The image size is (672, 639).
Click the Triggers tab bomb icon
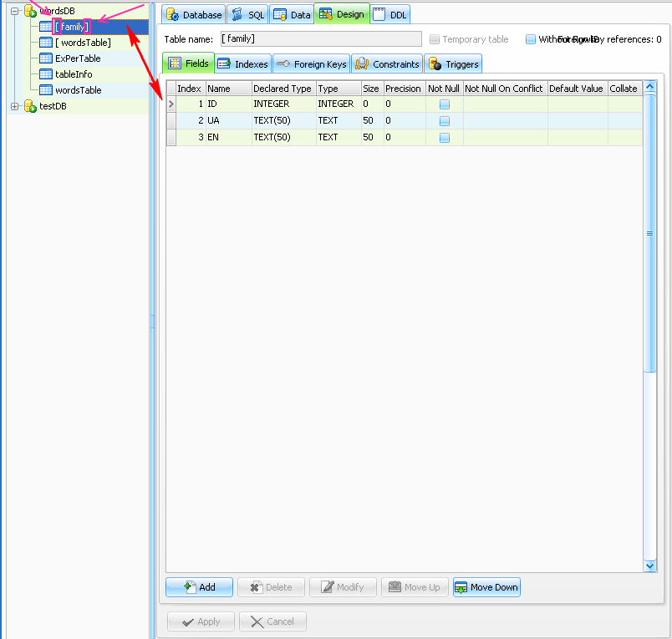pyautogui.click(x=435, y=64)
